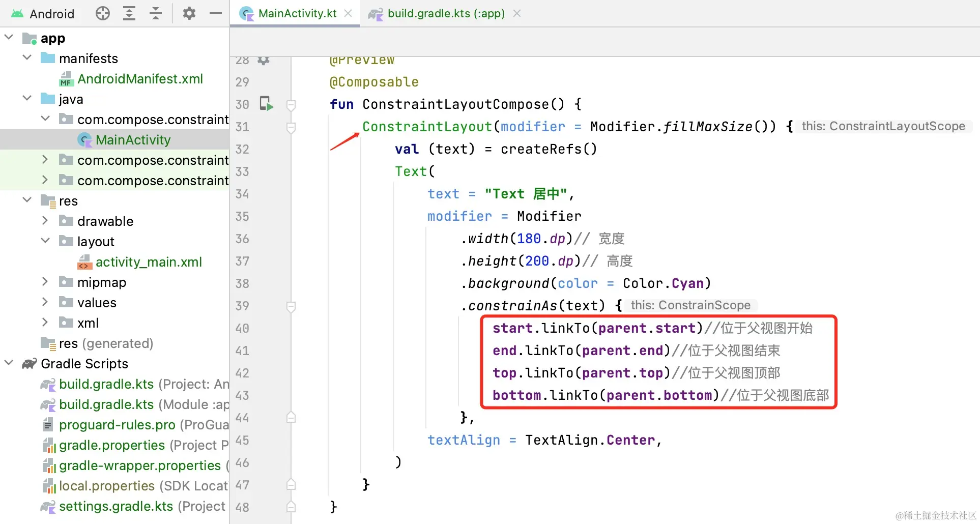980x524 pixels.
Task: Expand the mipmap folder
Action: coord(45,281)
